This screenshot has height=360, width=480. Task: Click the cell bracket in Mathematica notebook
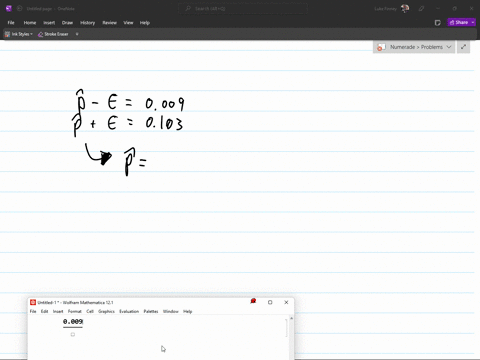[x=286, y=328]
